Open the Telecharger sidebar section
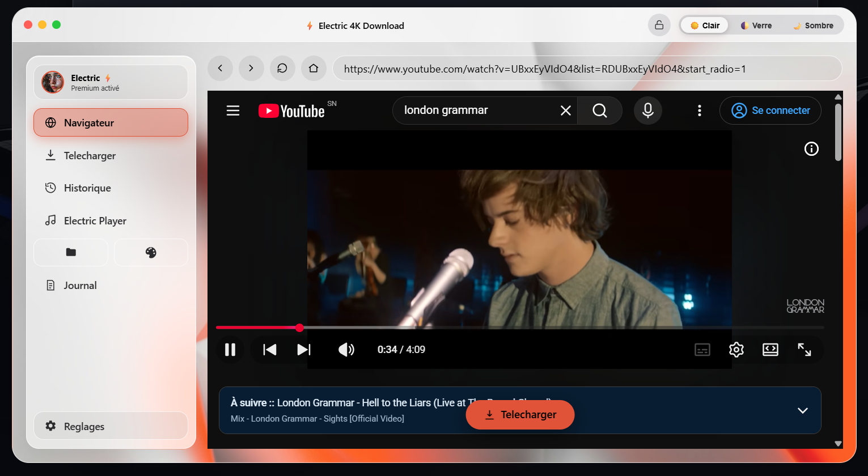The height and width of the screenshot is (476, 868). click(x=111, y=155)
